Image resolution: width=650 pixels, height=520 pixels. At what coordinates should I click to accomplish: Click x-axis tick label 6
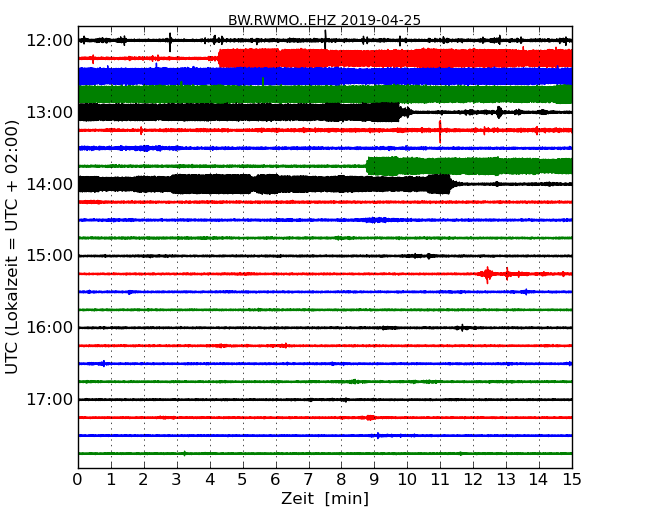tap(275, 480)
